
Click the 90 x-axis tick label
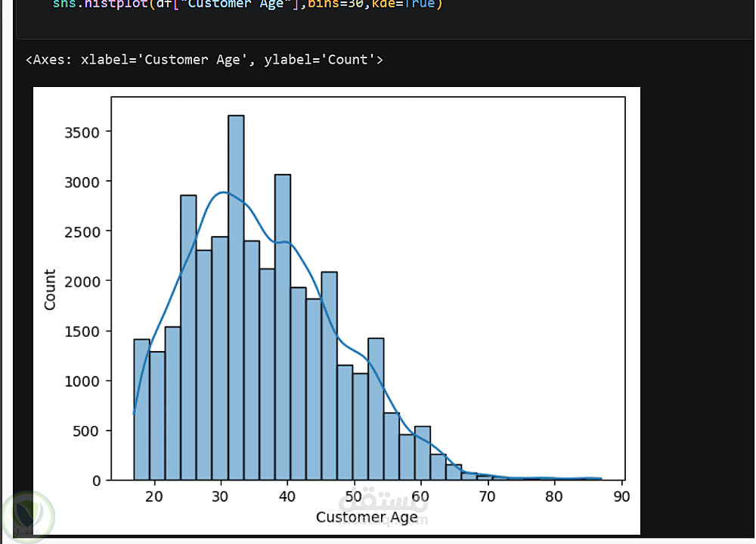pyautogui.click(x=621, y=496)
